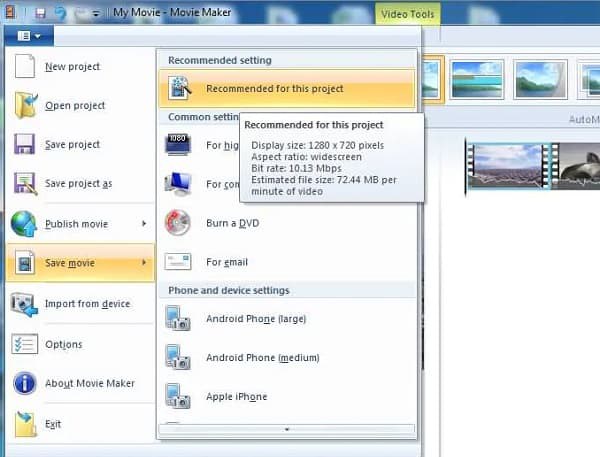Image resolution: width=600 pixels, height=457 pixels.
Task: Click the computer monitor icon
Action: pyautogui.click(x=178, y=184)
